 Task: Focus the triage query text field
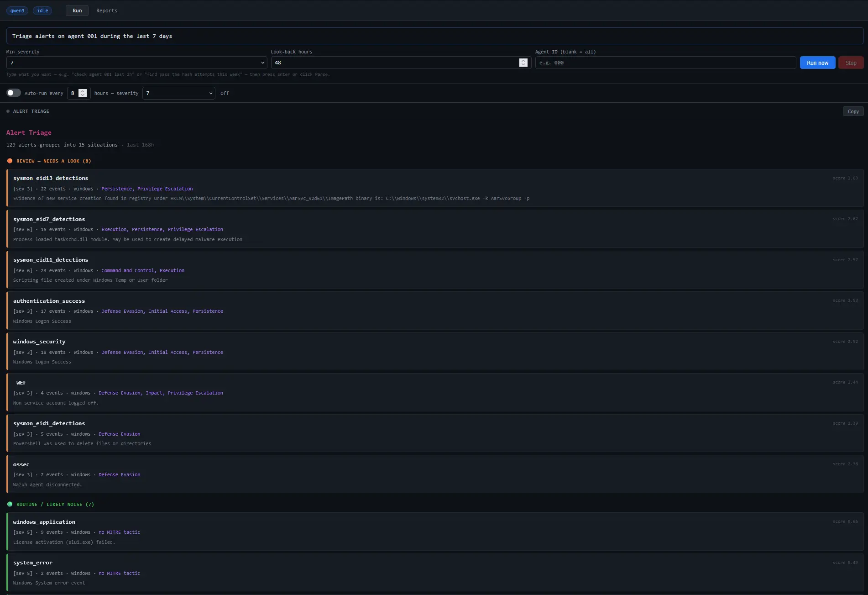coord(435,36)
